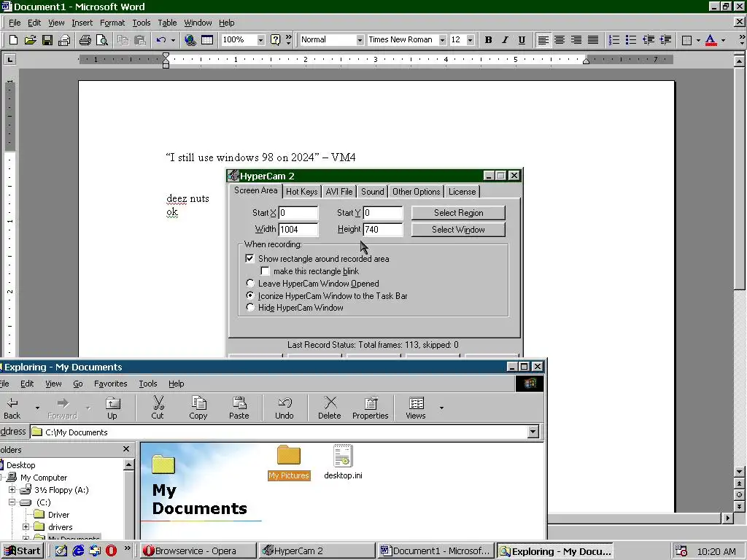Screen dimensions: 747x560
Task: Open the Format menu in Word
Action: (112, 23)
